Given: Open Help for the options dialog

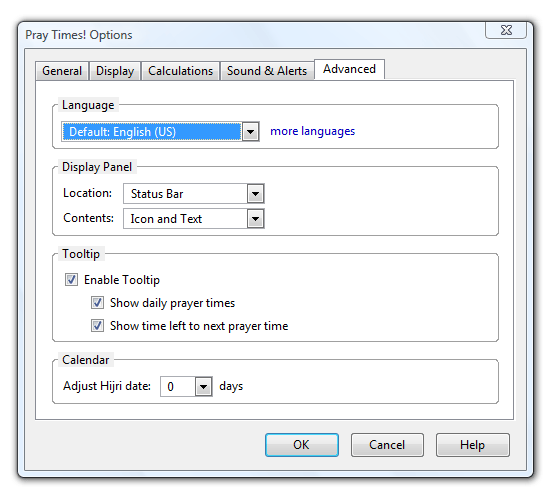Looking at the screenshot, I should point(472,445).
